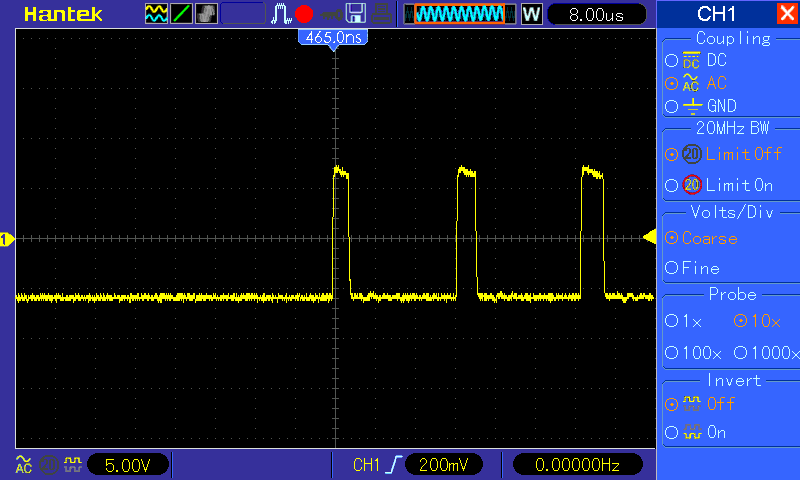
Task: Click the first yellow pulse on waveform
Action: click(x=341, y=232)
